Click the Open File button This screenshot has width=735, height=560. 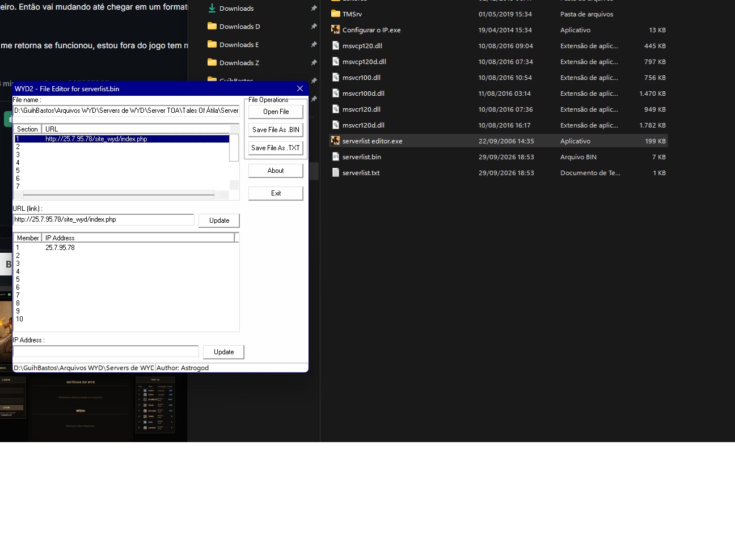(x=276, y=112)
